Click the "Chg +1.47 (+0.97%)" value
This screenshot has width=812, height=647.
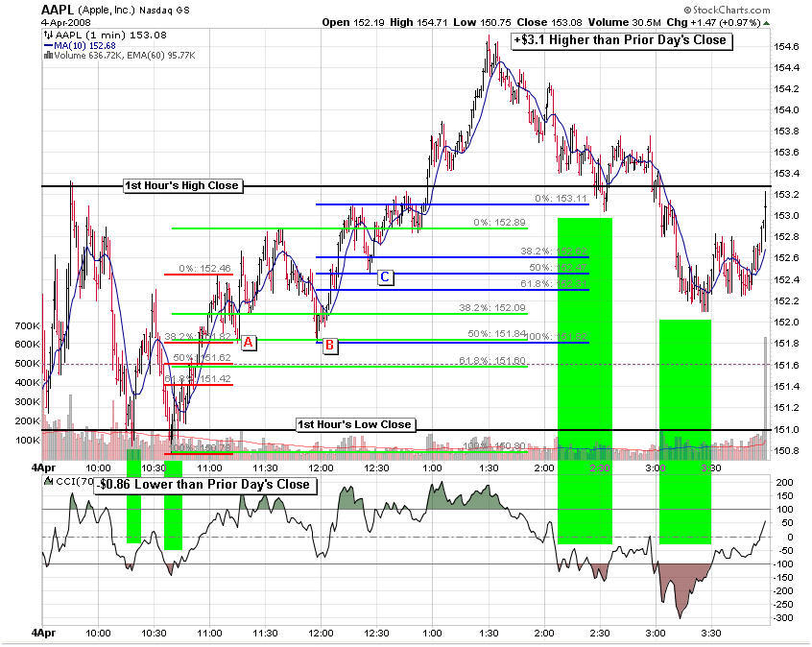[x=713, y=23]
